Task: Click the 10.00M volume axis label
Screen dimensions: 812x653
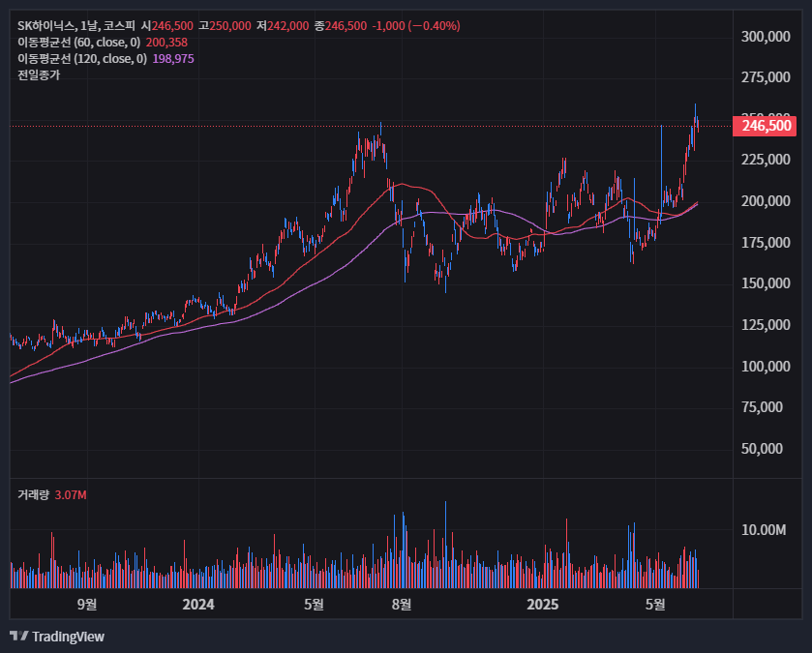Action: [x=764, y=530]
